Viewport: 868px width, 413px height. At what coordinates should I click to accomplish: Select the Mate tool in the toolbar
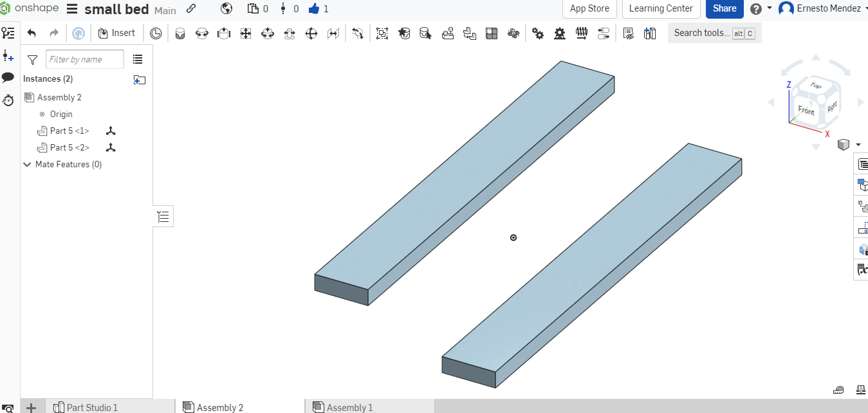point(180,33)
